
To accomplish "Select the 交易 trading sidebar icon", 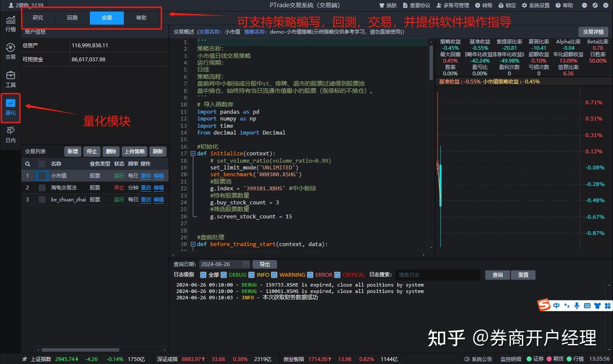I will tap(11, 50).
